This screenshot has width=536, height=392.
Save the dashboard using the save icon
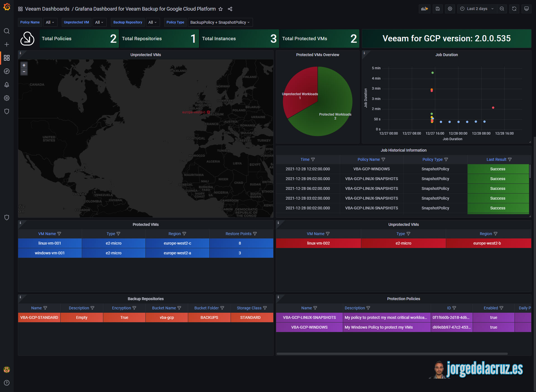437,9
